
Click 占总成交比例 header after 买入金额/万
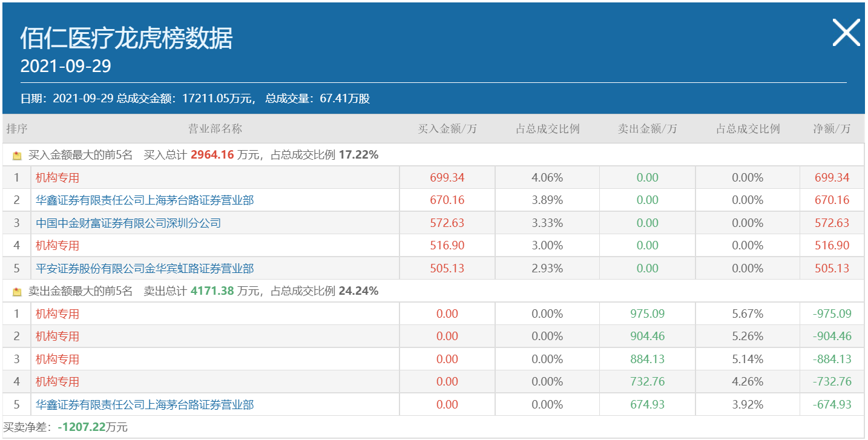coord(547,129)
